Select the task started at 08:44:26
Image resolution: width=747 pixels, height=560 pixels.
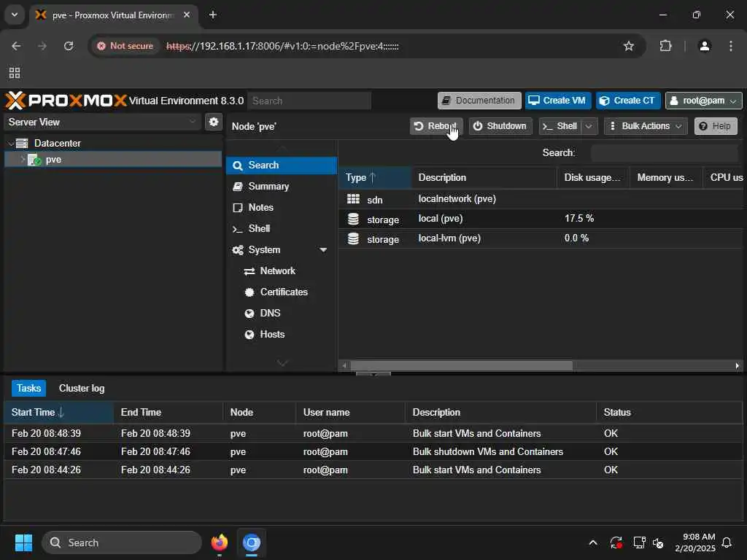[x=373, y=470]
